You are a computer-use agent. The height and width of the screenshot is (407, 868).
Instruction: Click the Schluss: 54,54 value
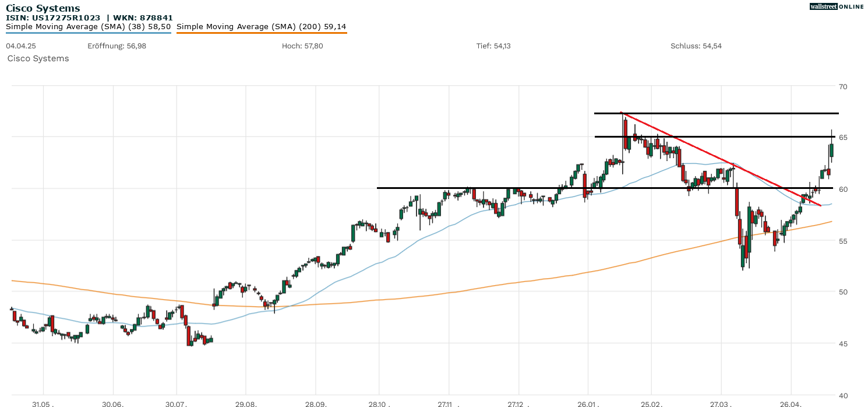(x=696, y=45)
